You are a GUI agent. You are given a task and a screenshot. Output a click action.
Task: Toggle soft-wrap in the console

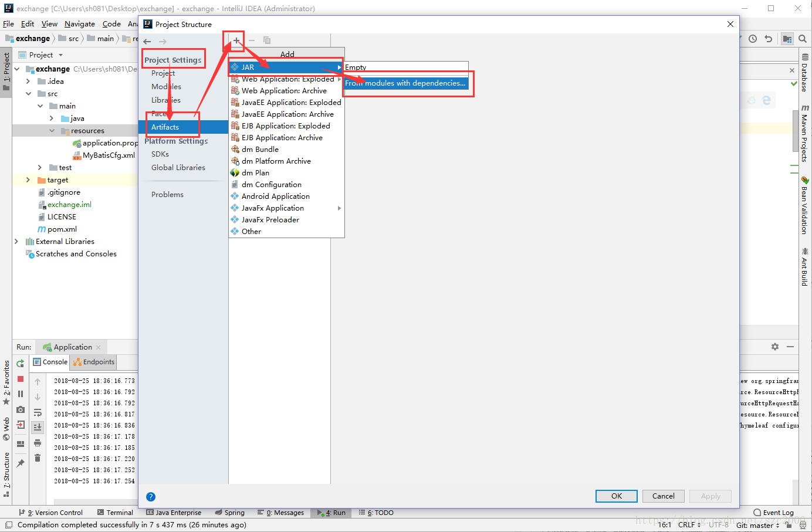38,412
